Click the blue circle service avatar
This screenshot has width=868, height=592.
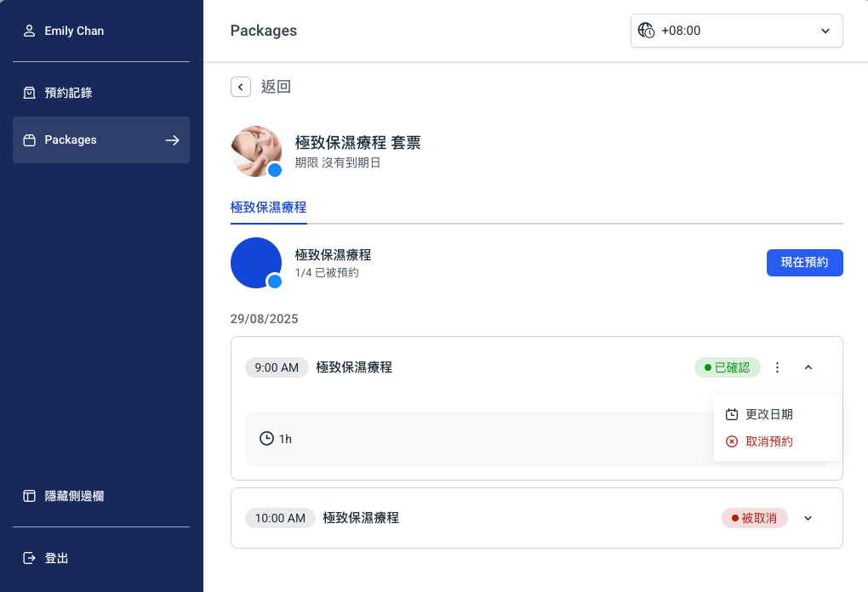(255, 263)
